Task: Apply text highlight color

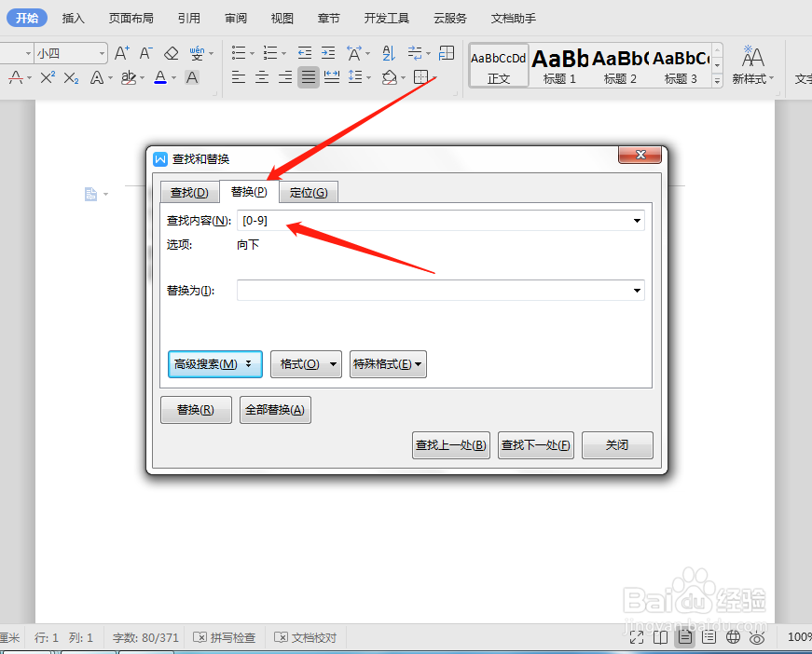Action: 128,77
